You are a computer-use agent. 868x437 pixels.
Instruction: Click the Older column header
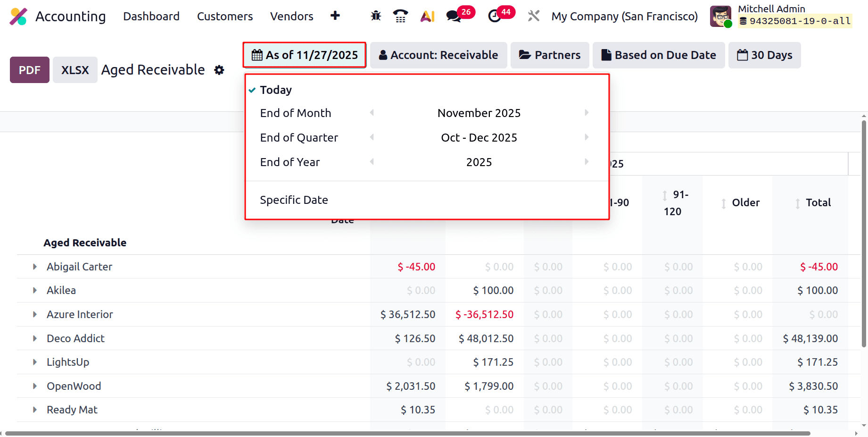click(745, 202)
